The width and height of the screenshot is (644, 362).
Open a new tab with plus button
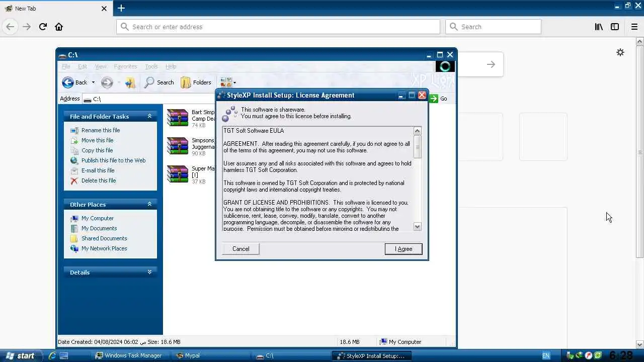coord(121,8)
